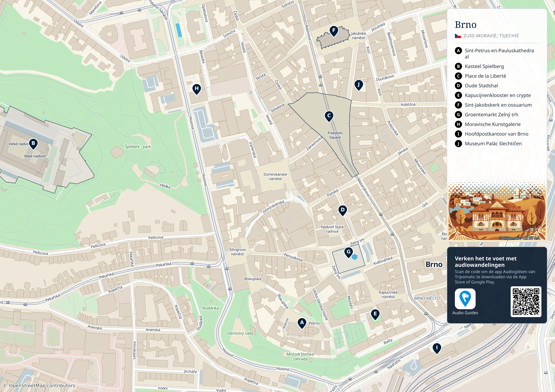Click the Denisovy sady label
Screen dimensions: 555x392
coord(240,333)
